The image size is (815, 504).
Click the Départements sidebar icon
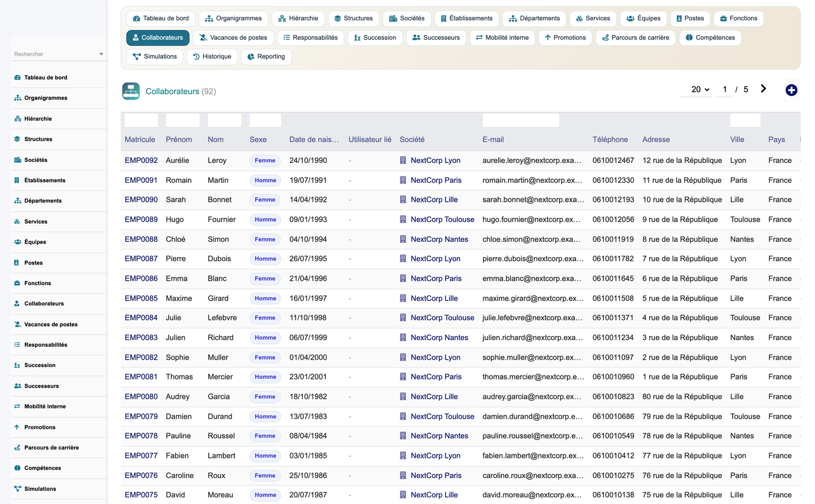17,201
